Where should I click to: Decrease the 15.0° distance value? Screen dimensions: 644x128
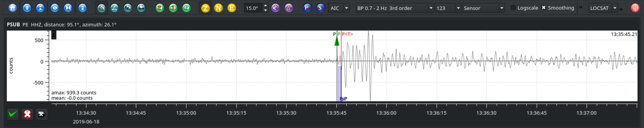265,10
